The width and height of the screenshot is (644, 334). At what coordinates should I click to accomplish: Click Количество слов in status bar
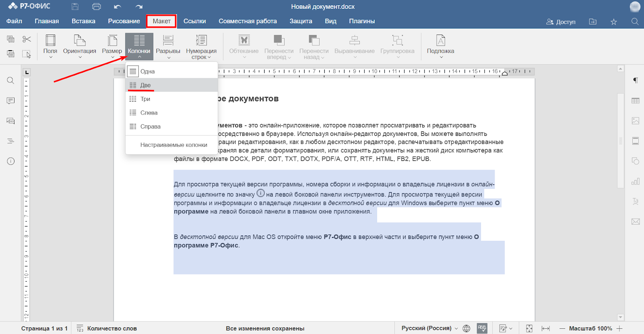pyautogui.click(x=107, y=328)
